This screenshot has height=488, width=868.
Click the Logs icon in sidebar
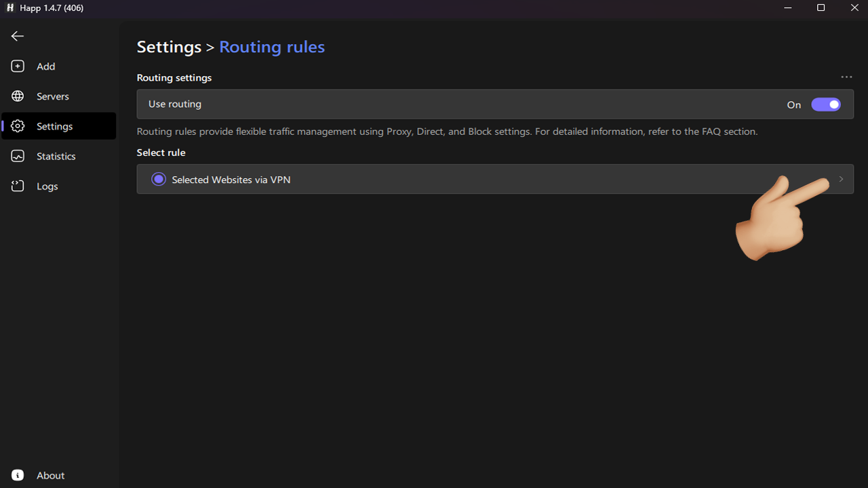coord(18,186)
